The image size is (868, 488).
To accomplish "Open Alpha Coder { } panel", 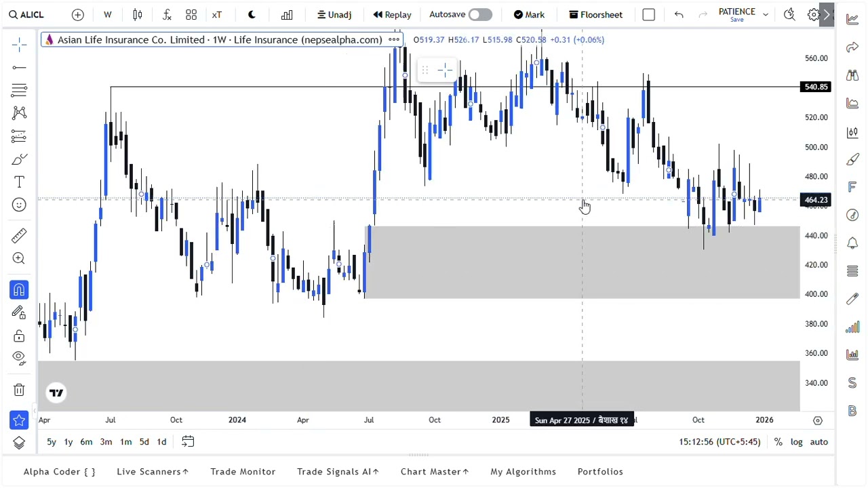I will tap(60, 472).
